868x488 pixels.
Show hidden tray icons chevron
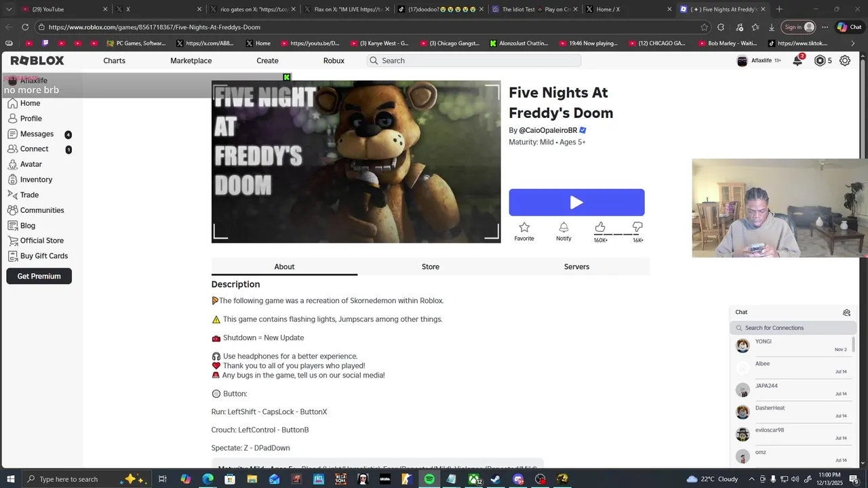(752, 479)
